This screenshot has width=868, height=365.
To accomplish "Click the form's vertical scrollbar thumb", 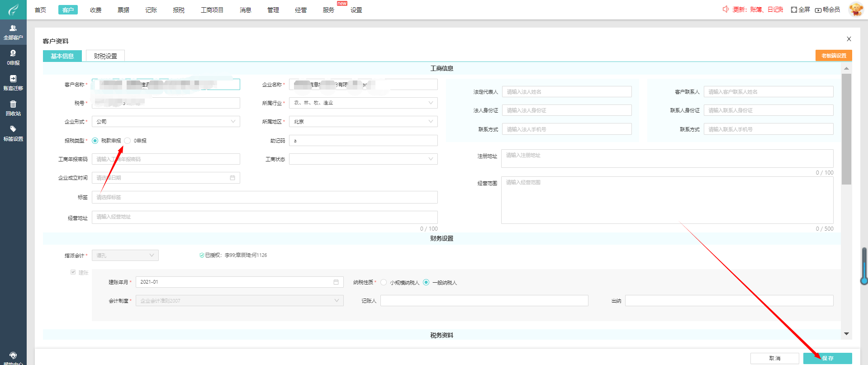I will click(846, 129).
